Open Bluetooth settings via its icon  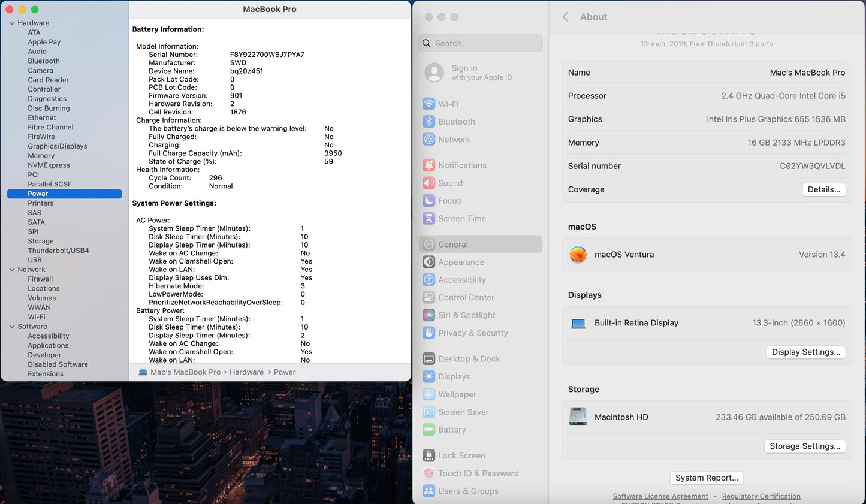[x=429, y=122]
